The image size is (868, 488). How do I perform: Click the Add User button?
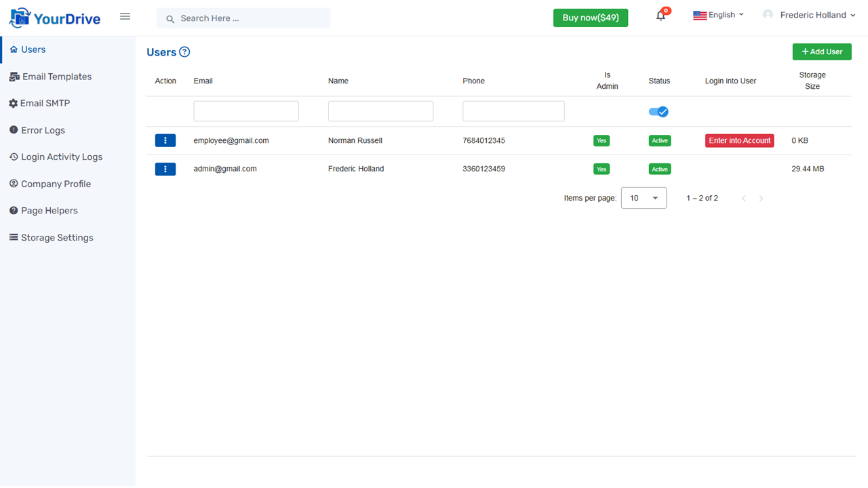(x=822, y=52)
